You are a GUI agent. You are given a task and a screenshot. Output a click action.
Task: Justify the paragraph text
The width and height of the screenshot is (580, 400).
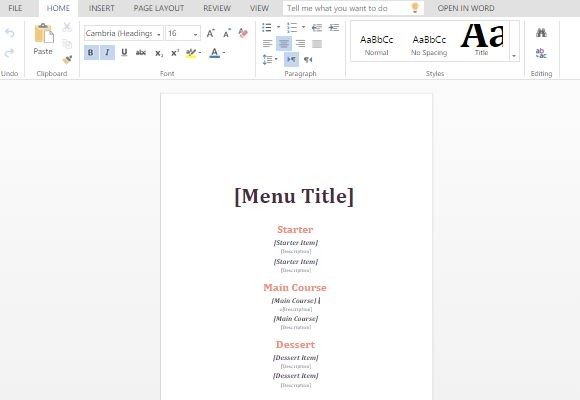317,44
